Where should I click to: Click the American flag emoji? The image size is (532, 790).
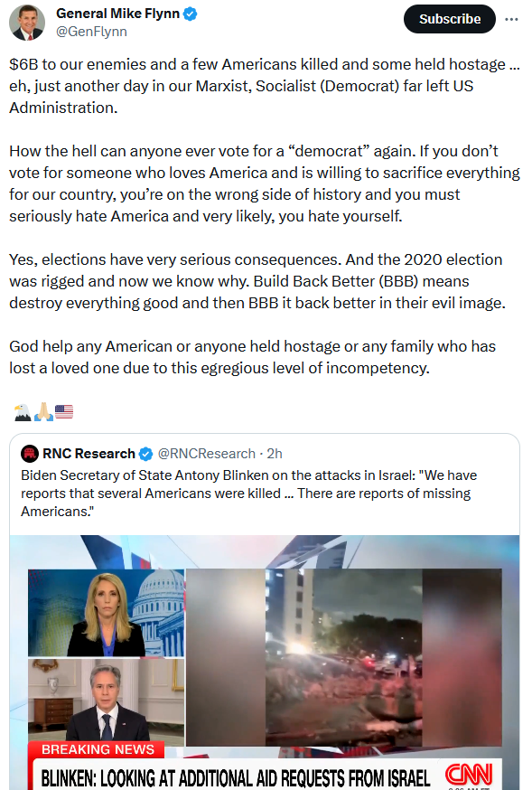pos(64,412)
